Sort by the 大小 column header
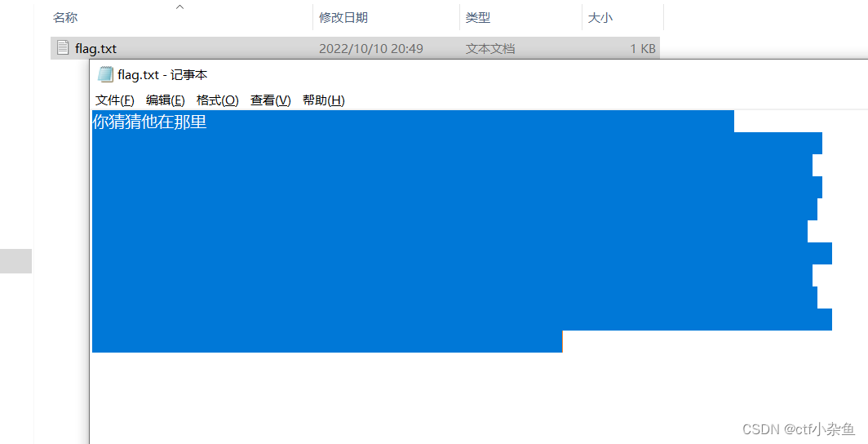The height and width of the screenshot is (444, 868). (600, 18)
